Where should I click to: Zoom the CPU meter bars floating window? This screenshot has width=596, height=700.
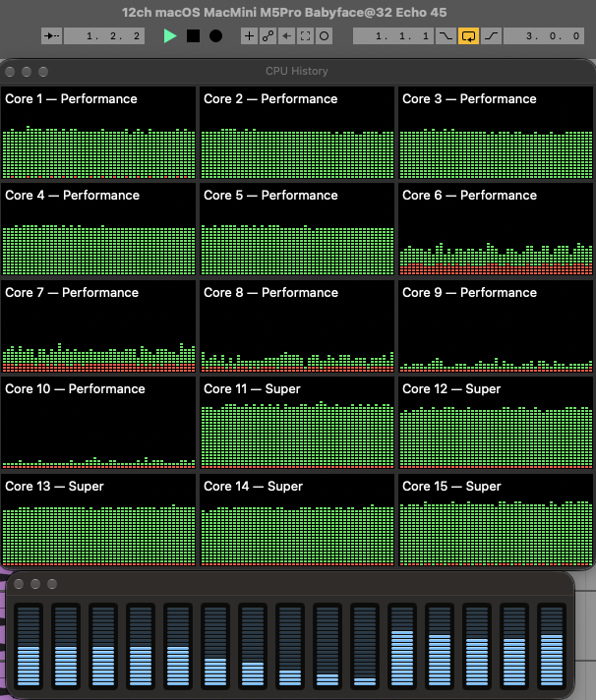[52, 584]
